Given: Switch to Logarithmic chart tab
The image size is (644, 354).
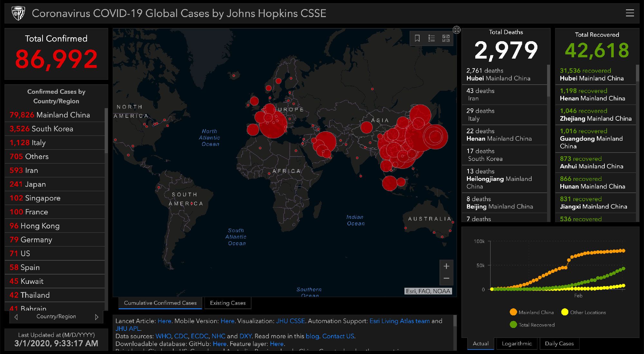Looking at the screenshot, I should 516,344.
